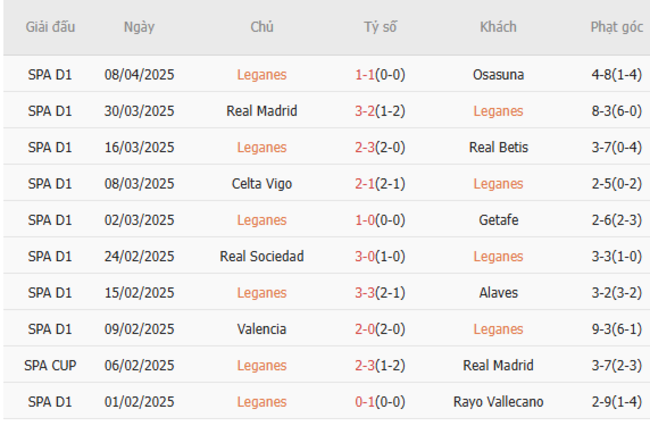Select the date 08/04/2025
650x426 pixels.
coord(139,74)
